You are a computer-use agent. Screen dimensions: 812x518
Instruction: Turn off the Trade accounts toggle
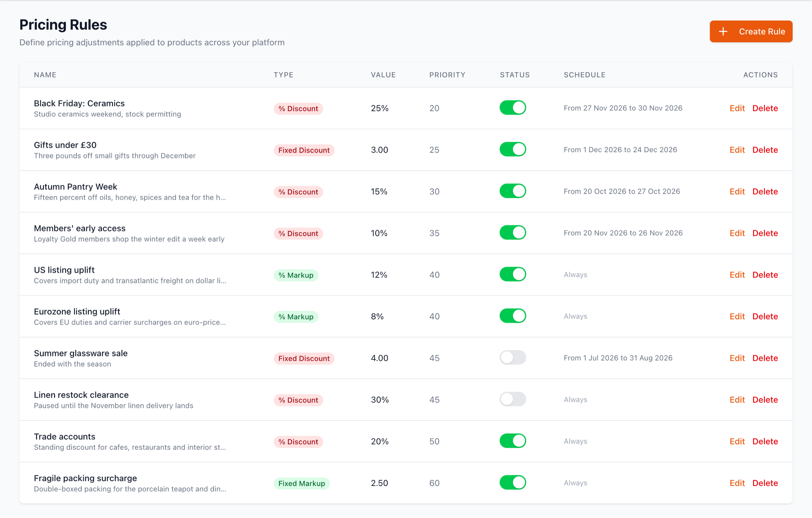513,441
